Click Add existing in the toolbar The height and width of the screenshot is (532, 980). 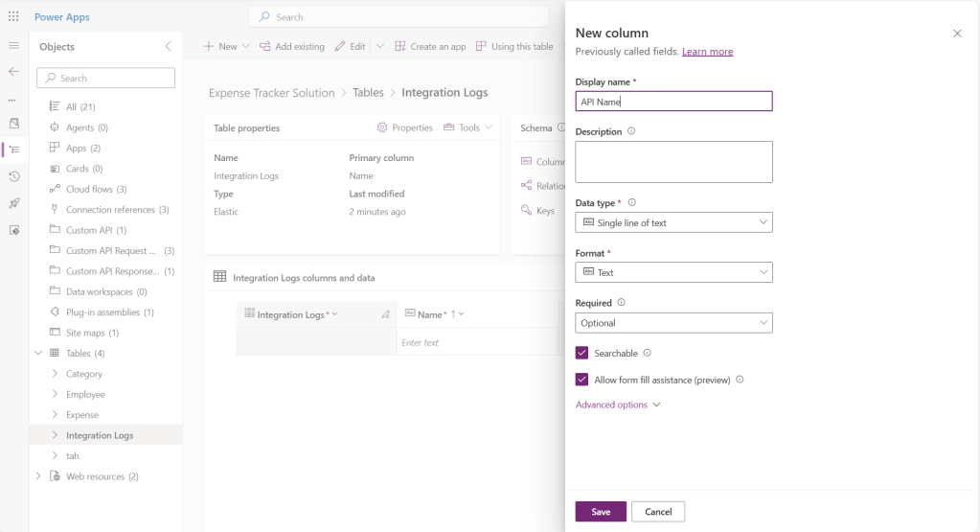(x=292, y=46)
